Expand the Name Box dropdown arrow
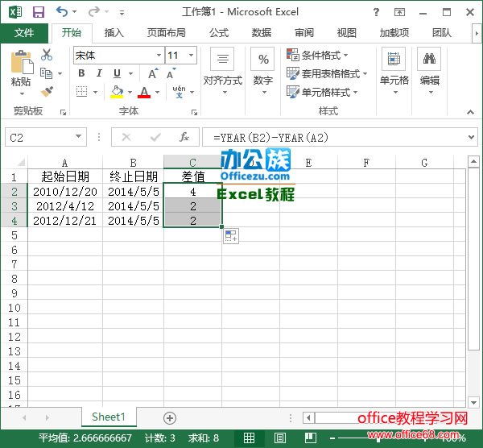The image size is (483, 448). (x=79, y=136)
